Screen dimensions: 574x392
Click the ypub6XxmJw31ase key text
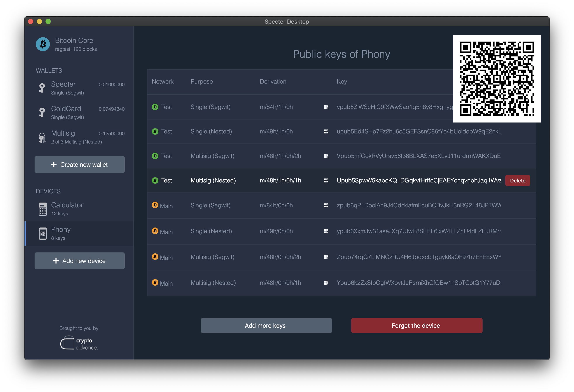pyautogui.click(x=419, y=231)
